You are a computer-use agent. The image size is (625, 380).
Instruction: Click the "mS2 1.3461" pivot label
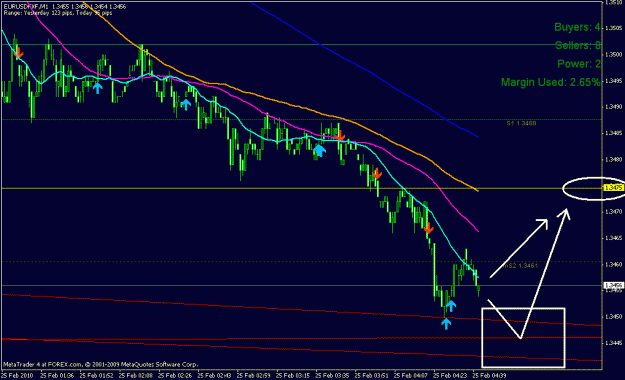pyautogui.click(x=521, y=266)
